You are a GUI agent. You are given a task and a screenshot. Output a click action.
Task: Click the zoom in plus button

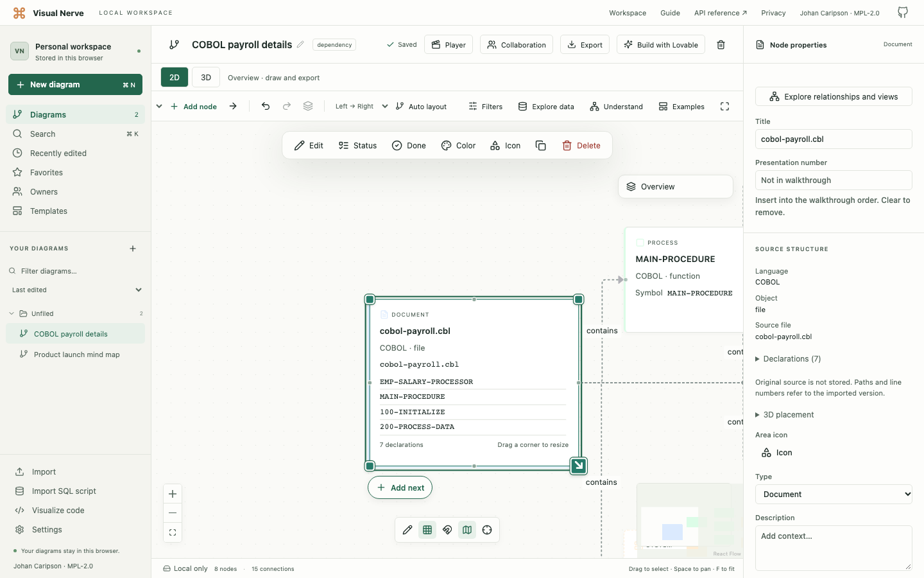point(173,494)
